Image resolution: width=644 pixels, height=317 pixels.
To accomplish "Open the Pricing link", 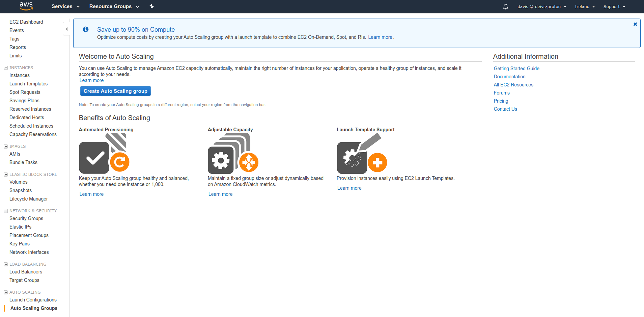I will (x=501, y=101).
